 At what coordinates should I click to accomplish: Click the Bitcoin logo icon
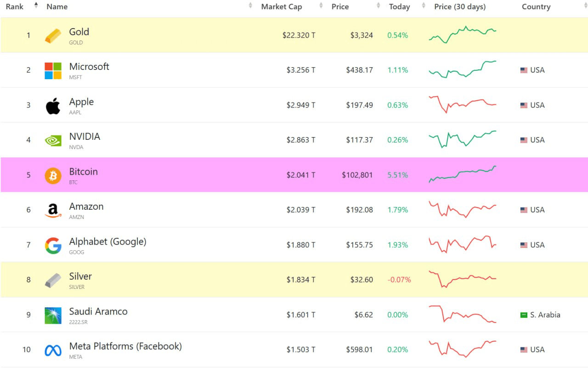point(53,175)
